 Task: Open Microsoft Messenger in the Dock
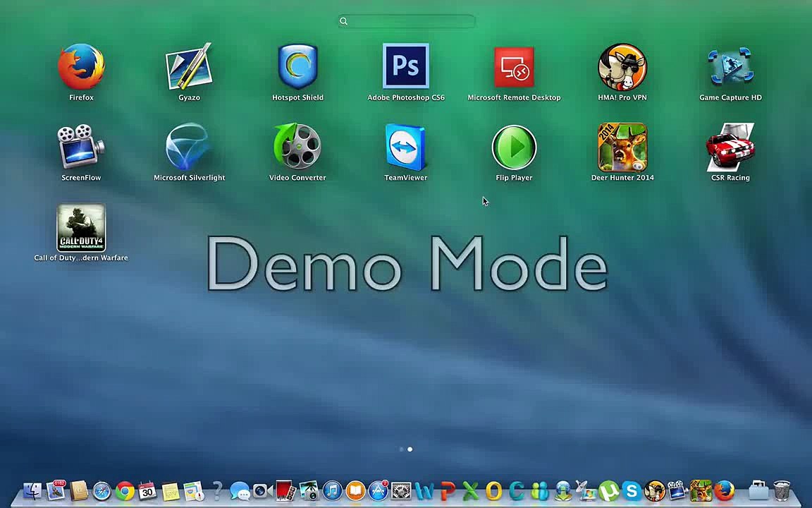click(540, 491)
